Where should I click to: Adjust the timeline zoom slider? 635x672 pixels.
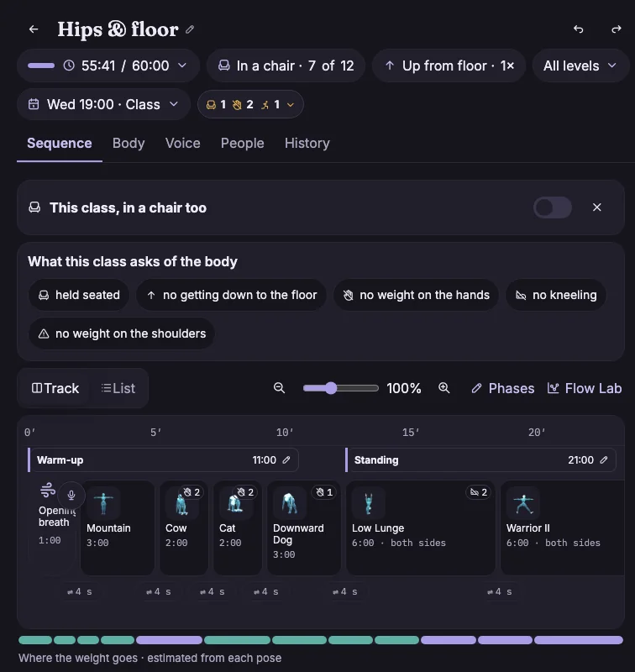(341, 388)
